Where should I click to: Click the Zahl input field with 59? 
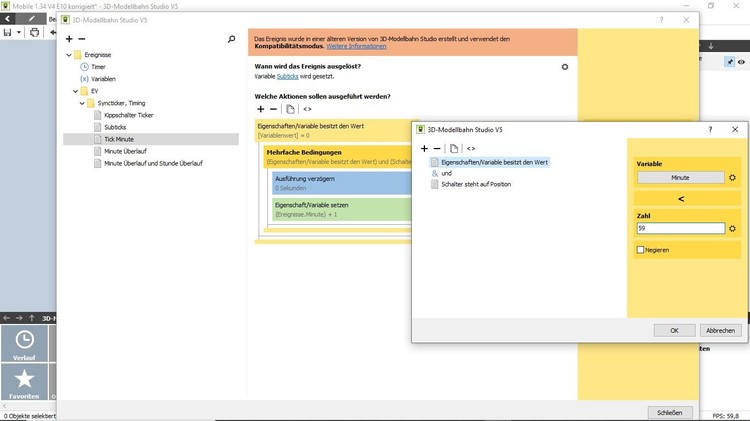tap(681, 229)
